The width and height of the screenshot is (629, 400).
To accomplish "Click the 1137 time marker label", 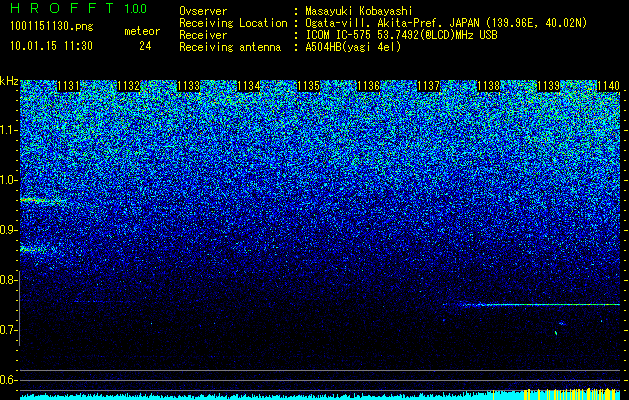I will pyautogui.click(x=428, y=86).
